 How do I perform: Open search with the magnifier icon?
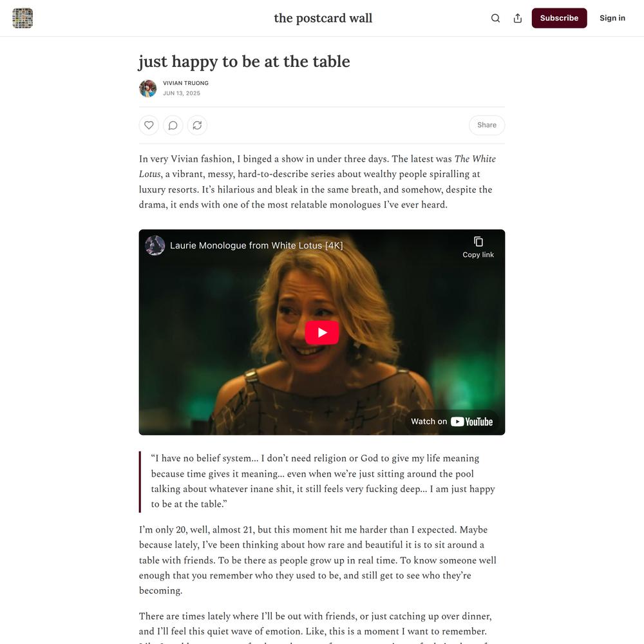pyautogui.click(x=495, y=18)
